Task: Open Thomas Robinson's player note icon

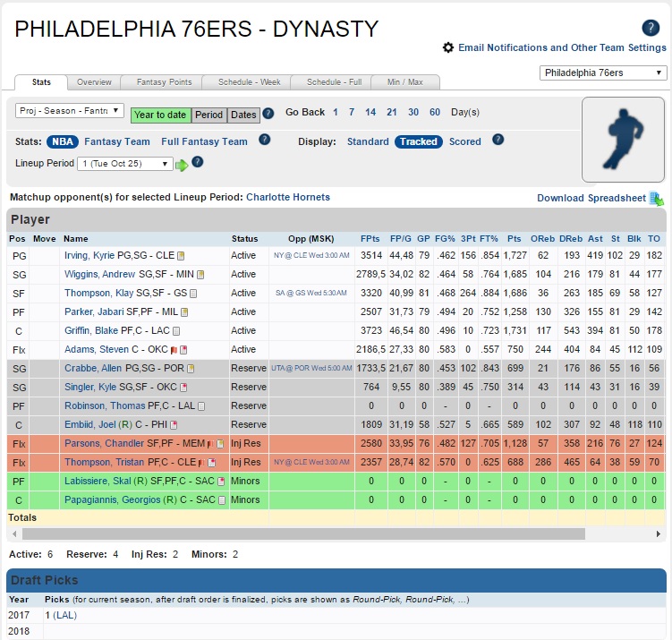Action: tap(201, 406)
